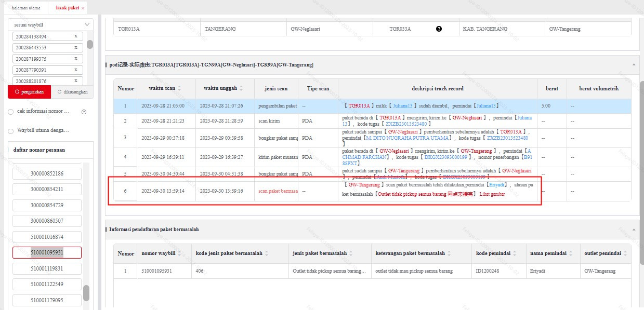
Task: Switch to the halaman utama tab
Action: (25, 8)
